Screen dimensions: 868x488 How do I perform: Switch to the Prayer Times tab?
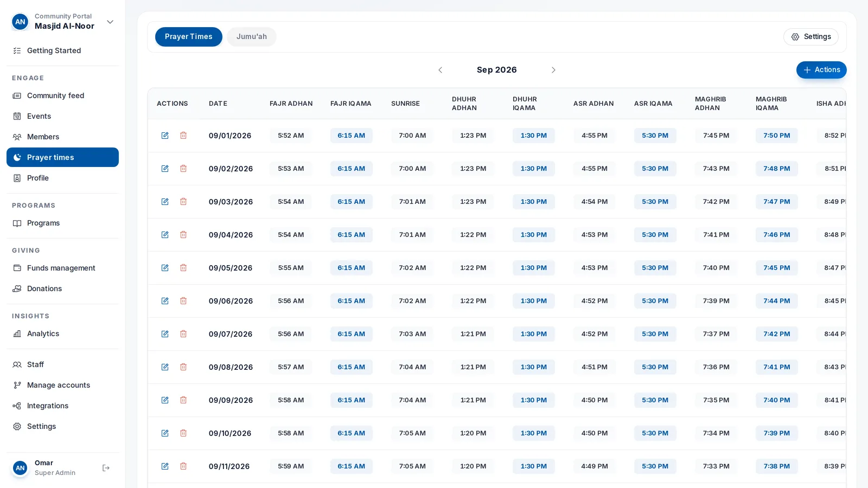tap(189, 37)
